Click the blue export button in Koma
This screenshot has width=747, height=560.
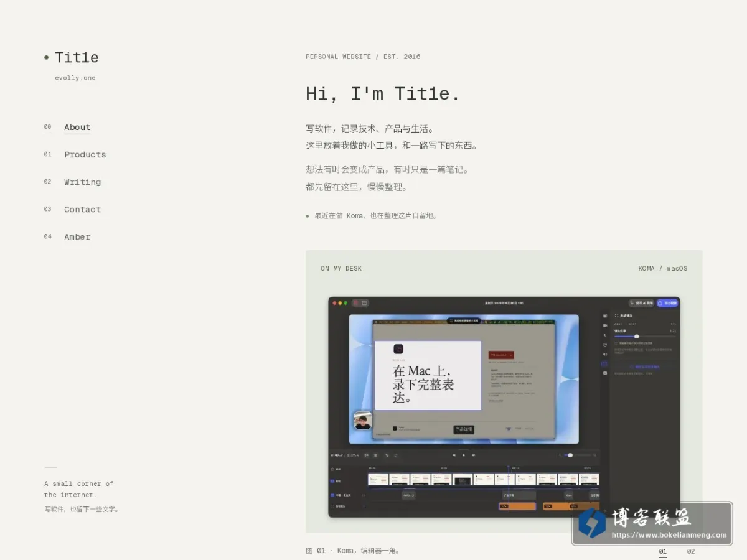[x=667, y=303]
